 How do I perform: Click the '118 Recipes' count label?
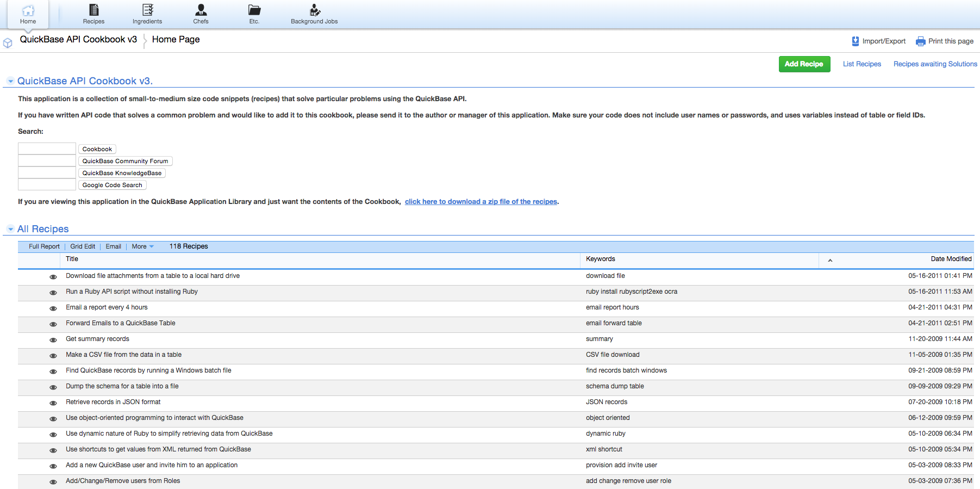pos(189,246)
